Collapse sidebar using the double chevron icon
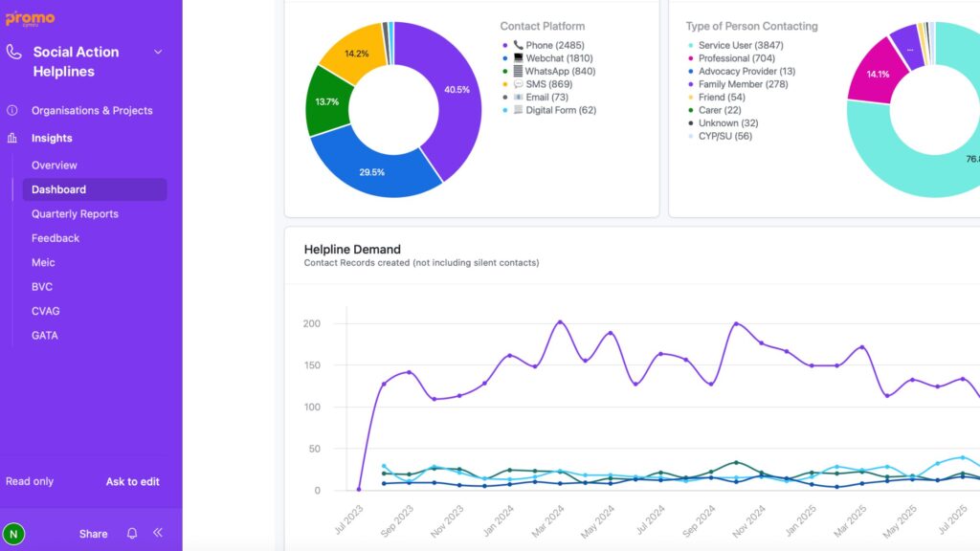Image resolution: width=980 pixels, height=551 pixels. click(158, 533)
